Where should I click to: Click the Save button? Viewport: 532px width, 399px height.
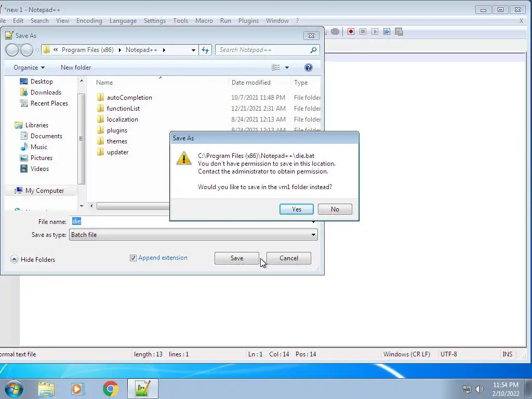237,258
